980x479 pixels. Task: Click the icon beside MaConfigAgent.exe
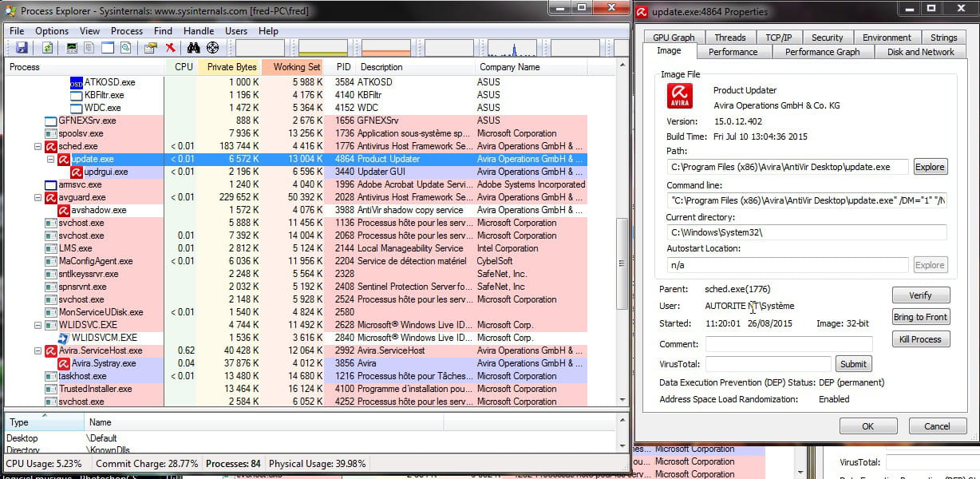pyautogui.click(x=51, y=261)
